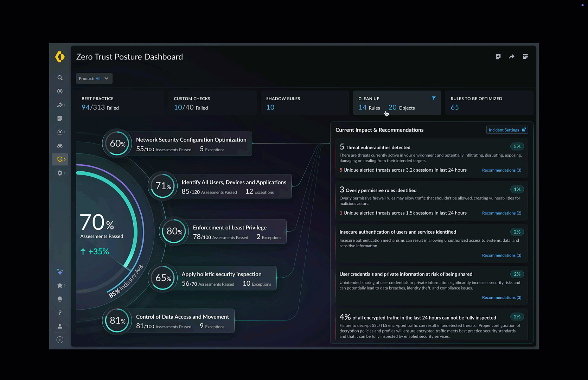This screenshot has width=588, height=380.
Task: Expand the sidebar with bottom arrow button
Action: point(60,340)
